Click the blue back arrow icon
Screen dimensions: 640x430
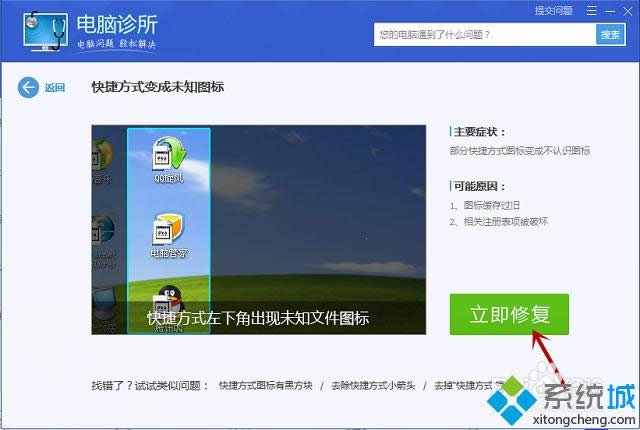(x=28, y=87)
